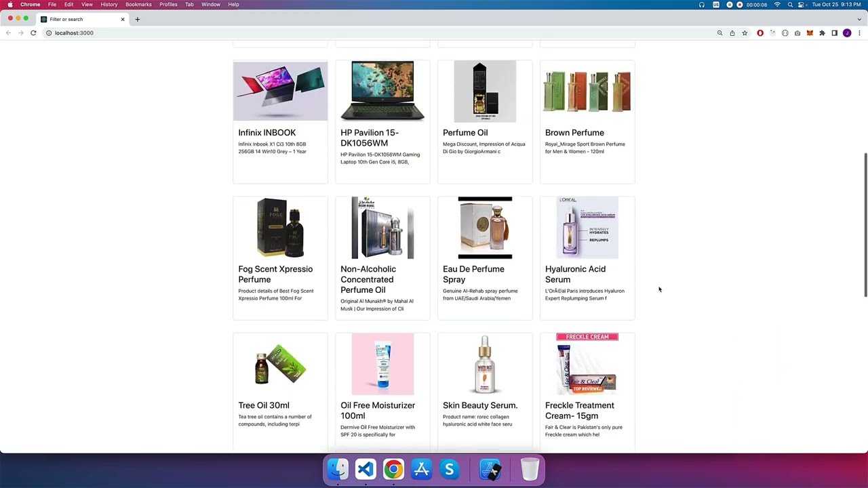Open the File menu
Screen dimensions: 868x488
(x=52, y=4)
